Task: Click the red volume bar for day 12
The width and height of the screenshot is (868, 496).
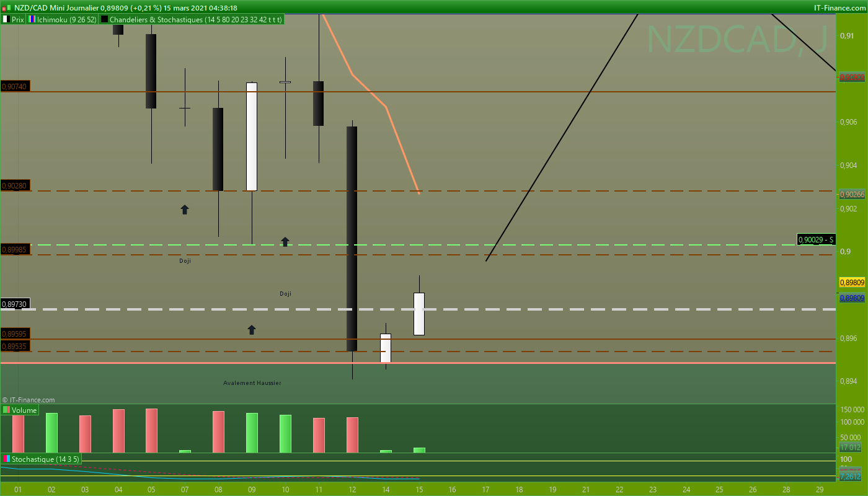Action: click(x=352, y=435)
